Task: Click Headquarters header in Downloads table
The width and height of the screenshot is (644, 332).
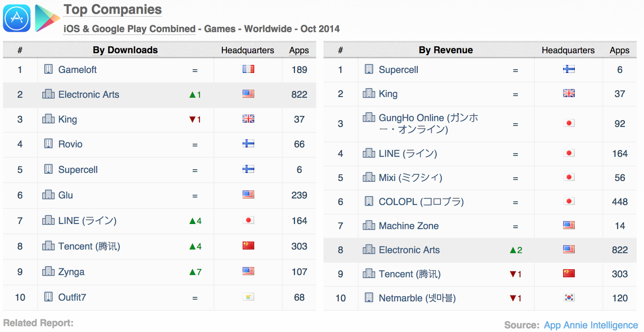Action: pyautogui.click(x=248, y=50)
